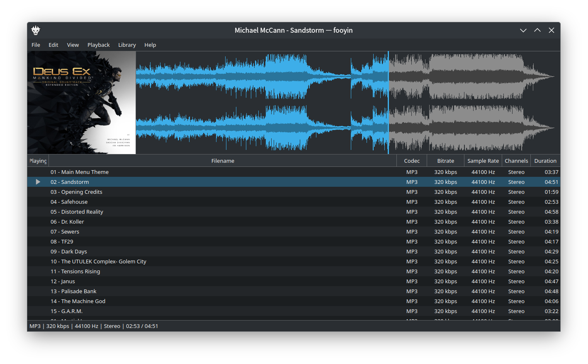
Task: Select track 05 - Distorted Reality
Action: pyautogui.click(x=77, y=212)
